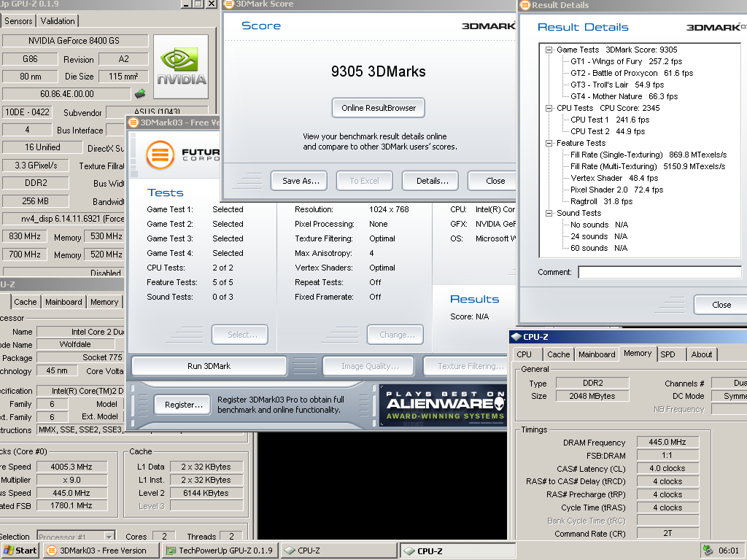Image resolution: width=747 pixels, height=560 pixels.
Task: Click the Change settings button
Action: tap(395, 335)
